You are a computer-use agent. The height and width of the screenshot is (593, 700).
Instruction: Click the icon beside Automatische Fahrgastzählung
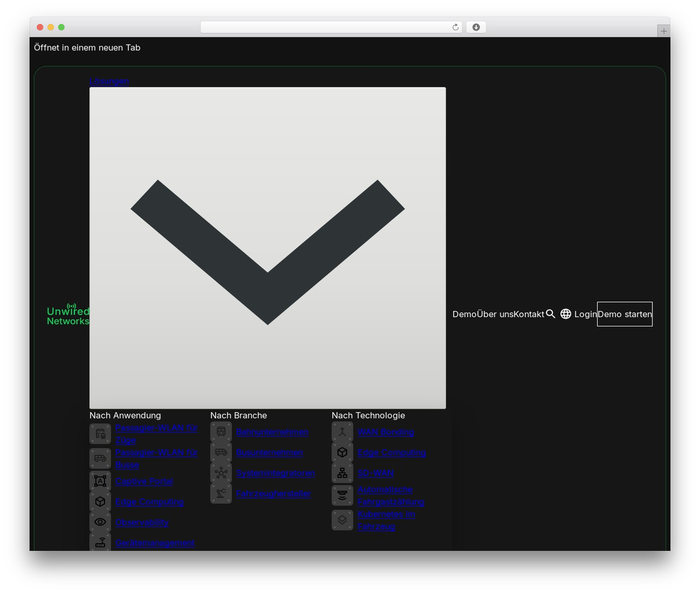coord(342,496)
